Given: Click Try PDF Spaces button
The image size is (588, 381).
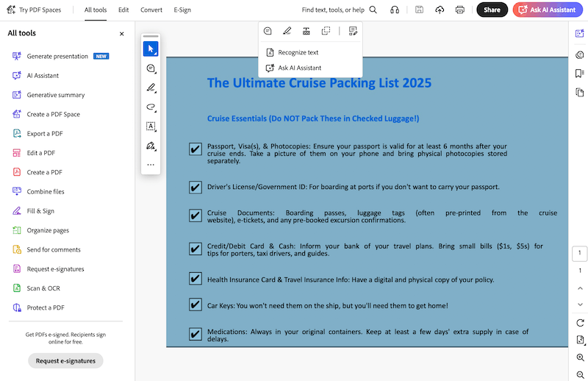Looking at the screenshot, I should pyautogui.click(x=34, y=10).
